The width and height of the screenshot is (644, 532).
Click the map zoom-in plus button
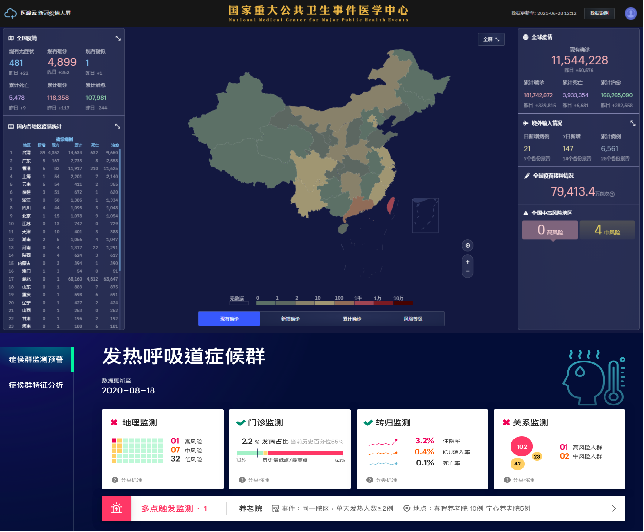click(x=467, y=261)
